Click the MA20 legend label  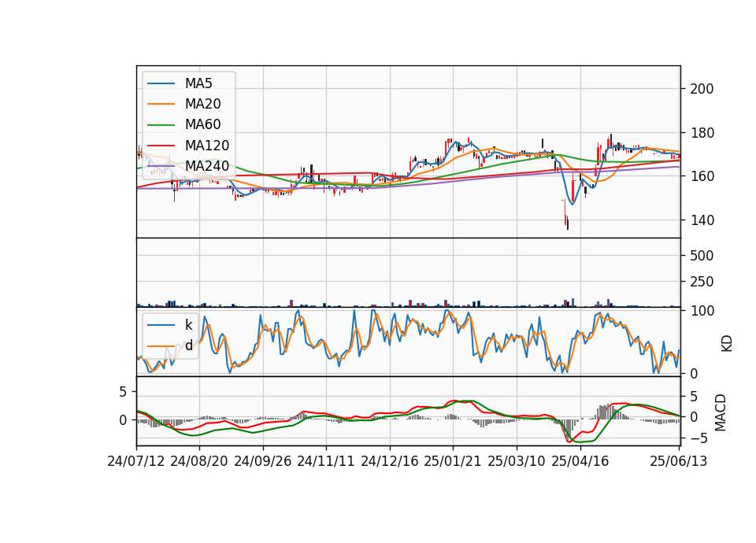pyautogui.click(x=202, y=104)
